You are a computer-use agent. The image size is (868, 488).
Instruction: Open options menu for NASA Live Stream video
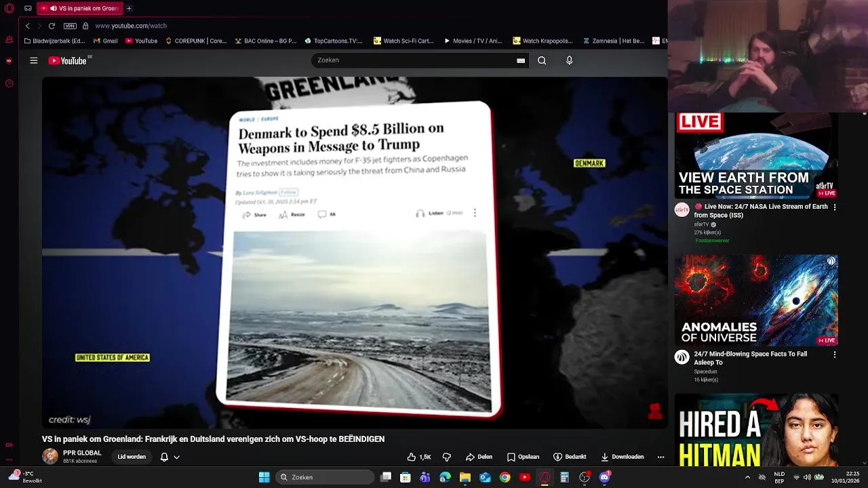[x=835, y=207]
